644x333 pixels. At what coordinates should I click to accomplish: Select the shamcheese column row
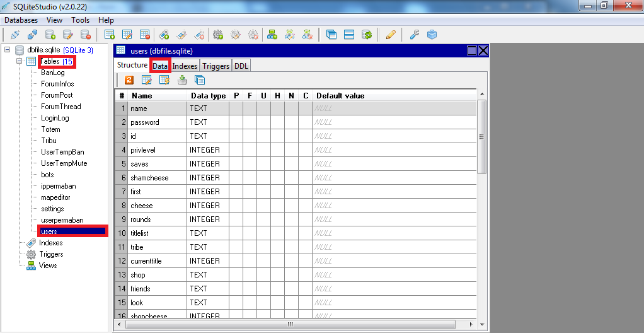pyautogui.click(x=296, y=178)
